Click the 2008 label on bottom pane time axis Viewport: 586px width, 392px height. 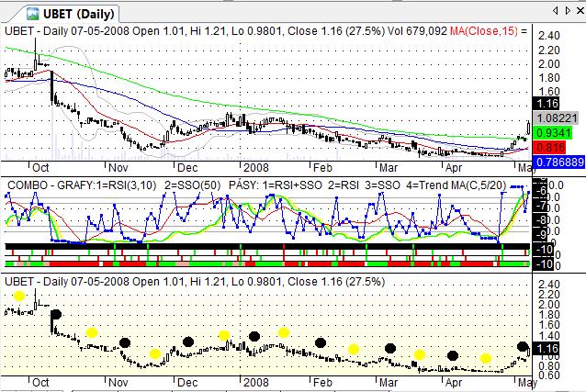pos(256,383)
